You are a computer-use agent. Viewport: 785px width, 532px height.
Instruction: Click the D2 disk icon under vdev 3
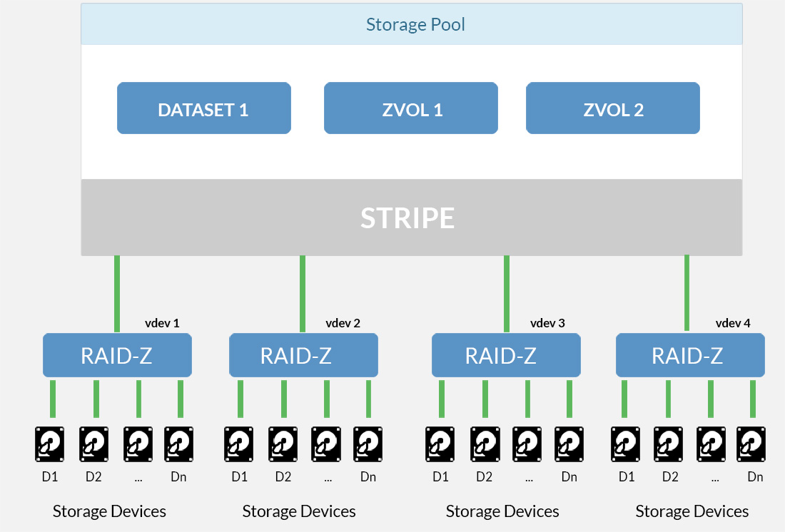485,444
